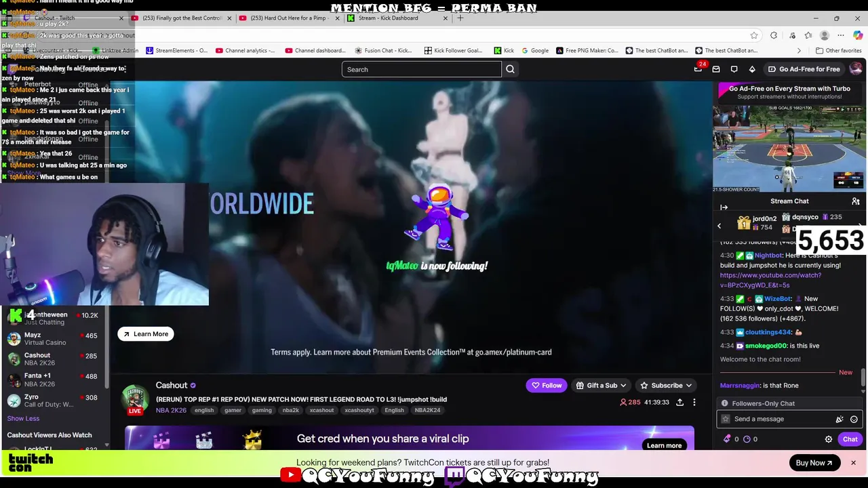
Task: Click Go Ad-Free for Free button
Action: click(x=804, y=69)
